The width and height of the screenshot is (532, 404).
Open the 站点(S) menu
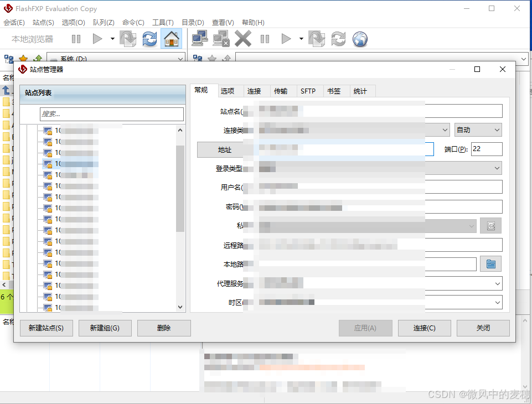click(x=43, y=22)
